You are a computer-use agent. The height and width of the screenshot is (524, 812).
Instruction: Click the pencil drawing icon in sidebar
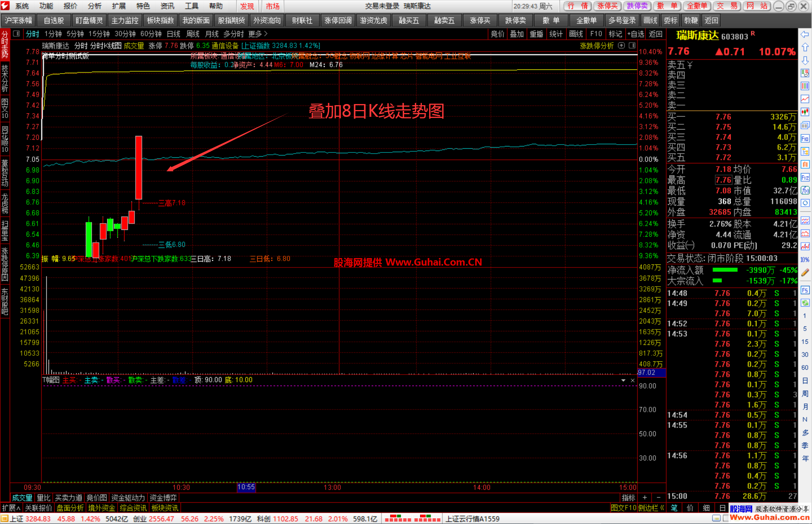804,273
